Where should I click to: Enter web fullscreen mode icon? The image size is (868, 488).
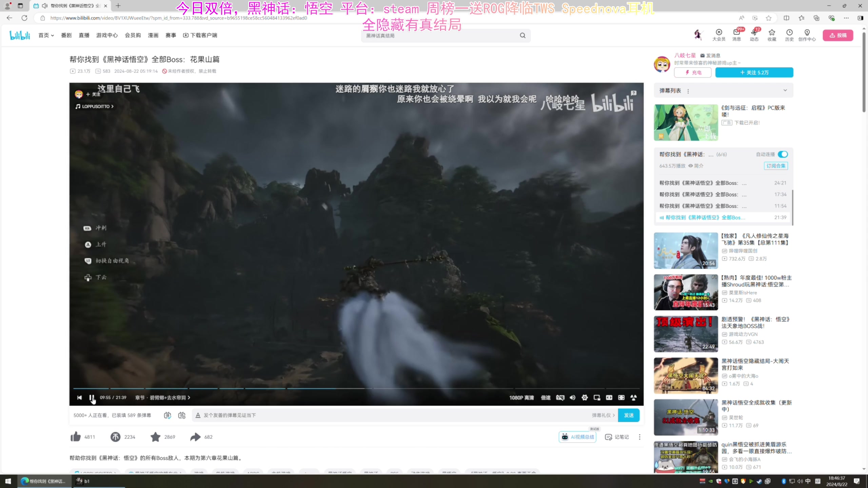[621, 398]
